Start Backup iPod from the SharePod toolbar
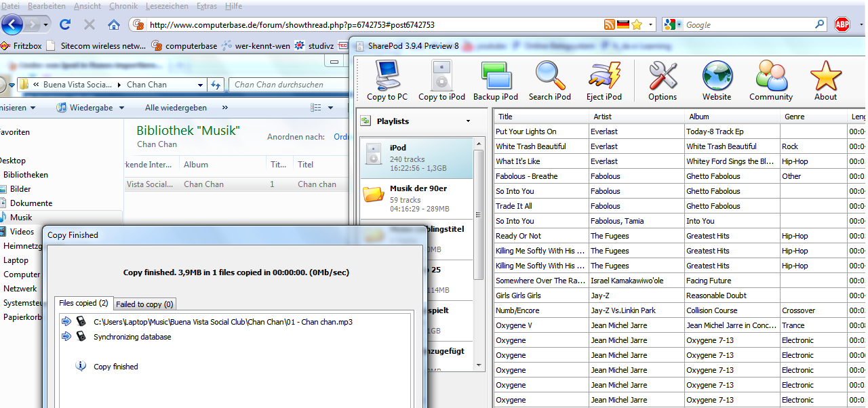This screenshot has height=408, width=868. point(496,80)
